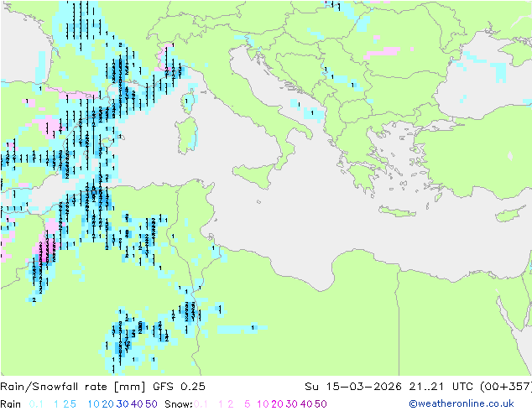Click the Rain legend value 50

[x=151, y=404]
